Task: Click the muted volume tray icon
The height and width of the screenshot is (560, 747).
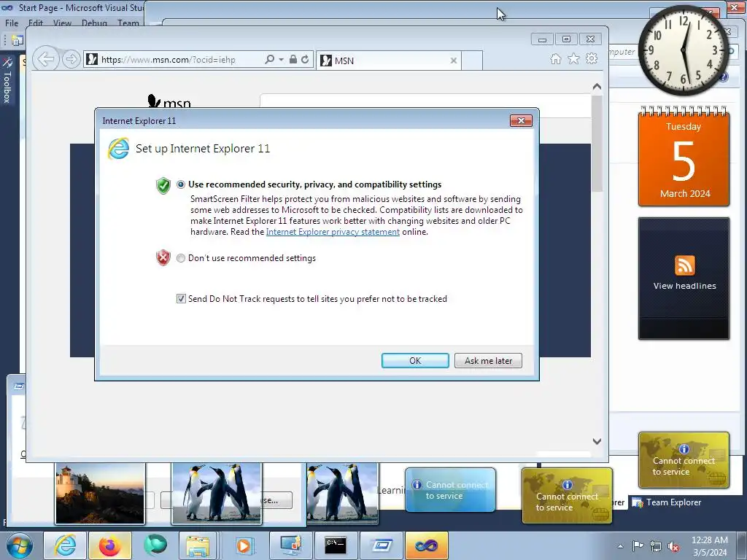Action: point(673,546)
